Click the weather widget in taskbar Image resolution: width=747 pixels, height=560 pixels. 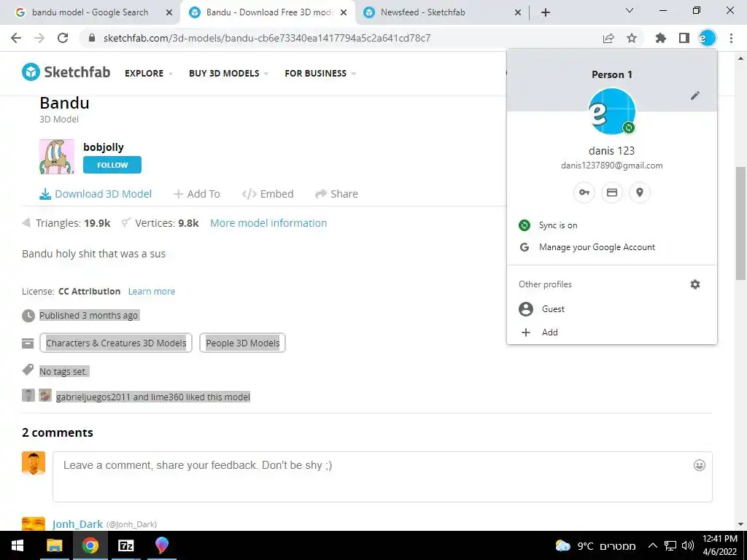coord(595,545)
